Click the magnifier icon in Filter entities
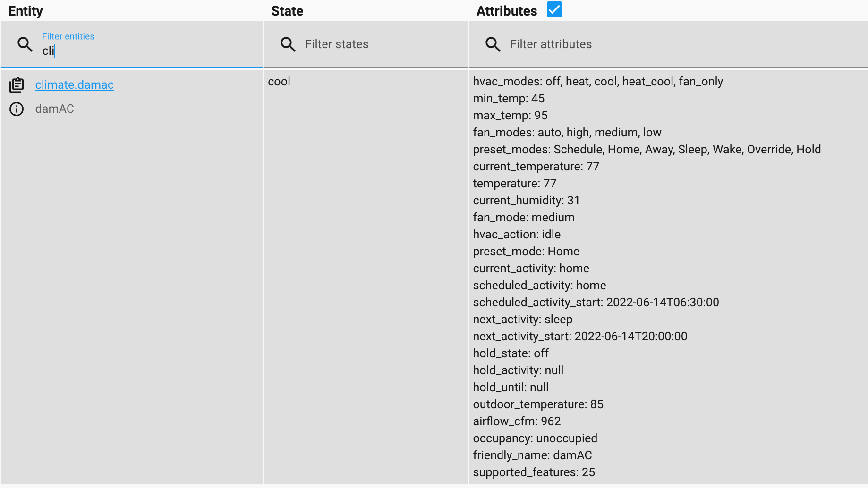The height and width of the screenshot is (488, 868). click(x=25, y=44)
